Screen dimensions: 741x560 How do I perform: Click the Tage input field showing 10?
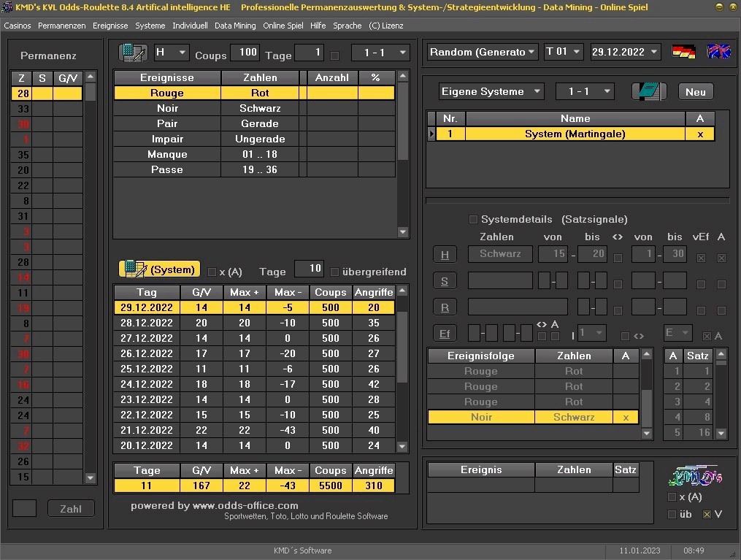pyautogui.click(x=309, y=269)
